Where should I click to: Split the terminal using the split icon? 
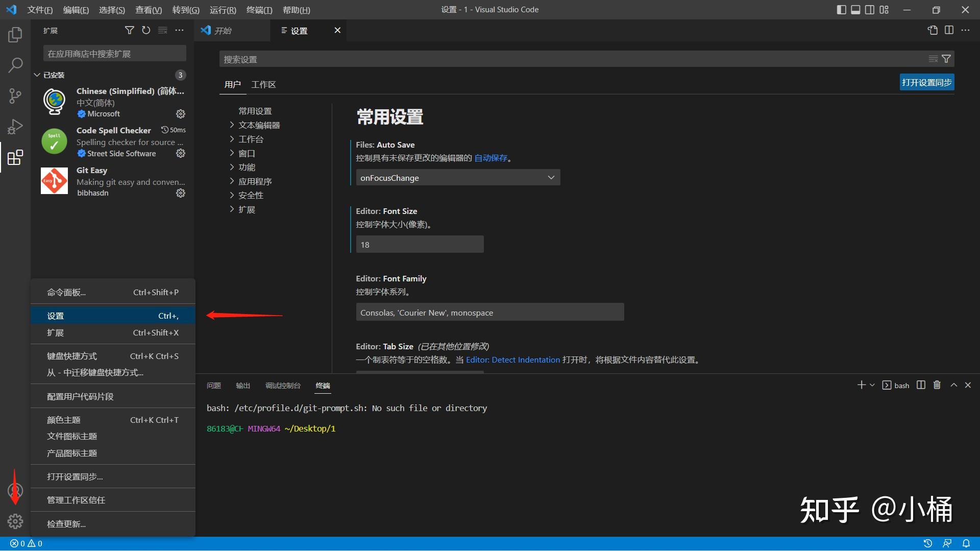[x=920, y=385]
